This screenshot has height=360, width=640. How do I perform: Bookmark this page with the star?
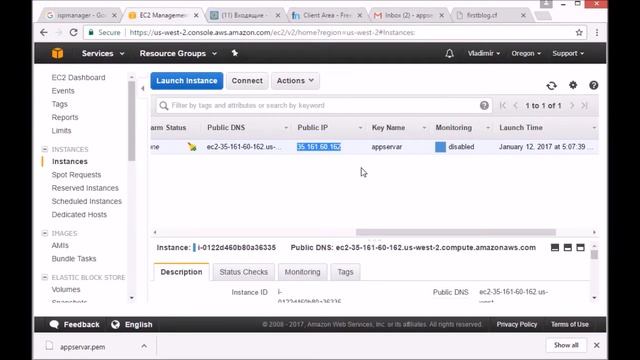pos(579,33)
